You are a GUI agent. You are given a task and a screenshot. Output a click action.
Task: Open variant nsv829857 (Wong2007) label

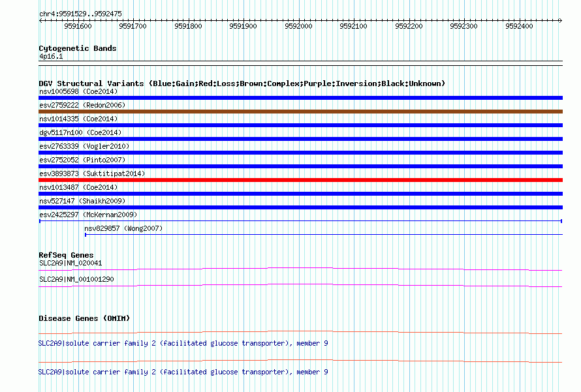pos(123,228)
